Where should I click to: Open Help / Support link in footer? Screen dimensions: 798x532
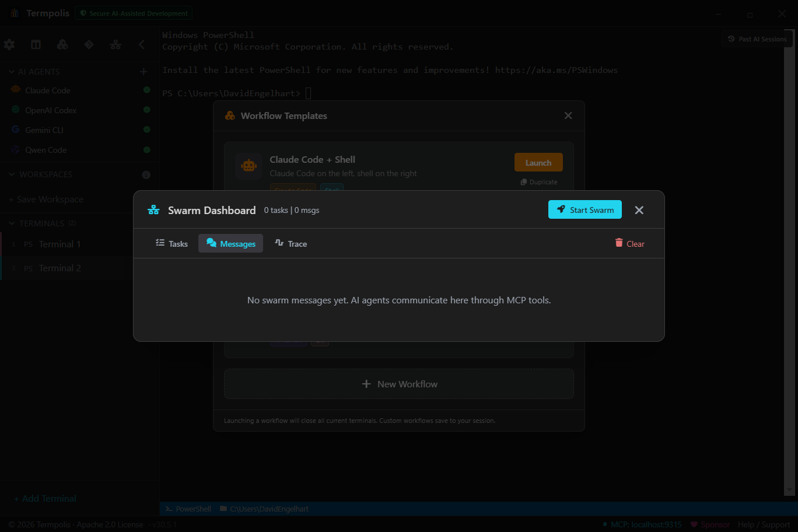coord(764,524)
